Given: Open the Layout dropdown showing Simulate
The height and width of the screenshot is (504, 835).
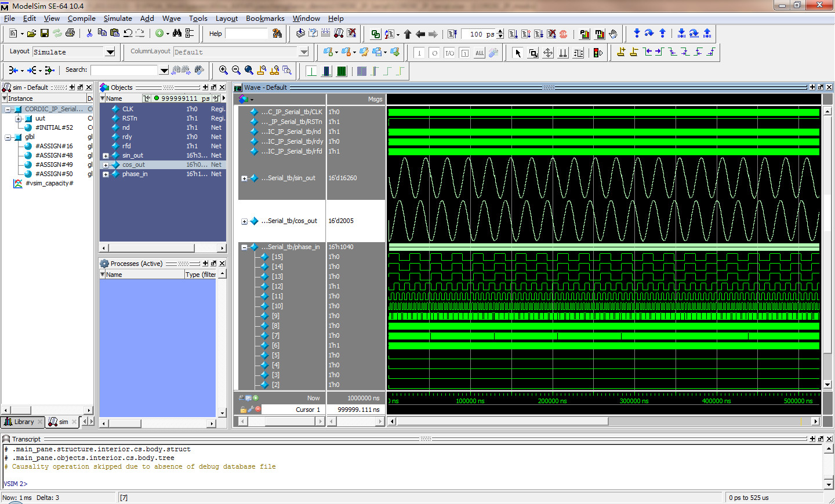Looking at the screenshot, I should click(x=110, y=52).
